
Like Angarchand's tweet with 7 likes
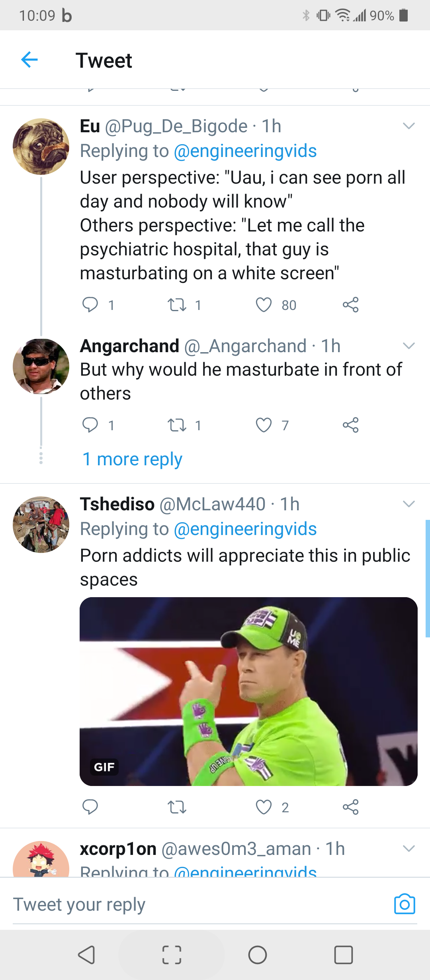[264, 425]
